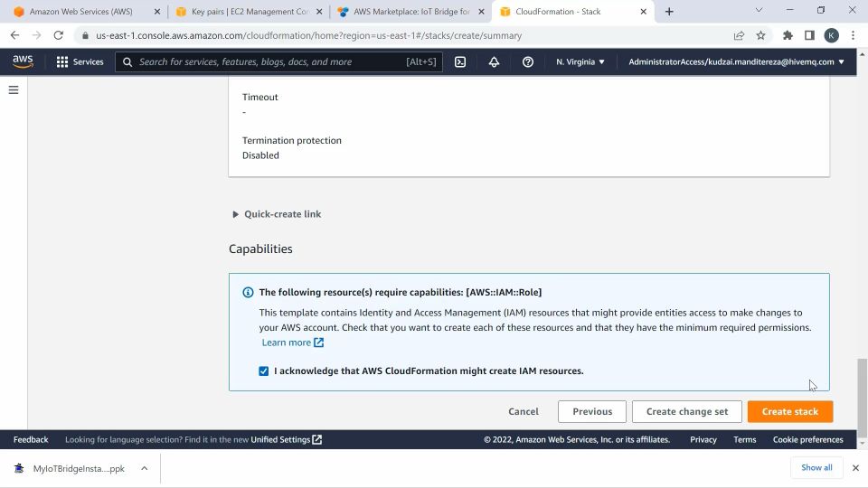Open Cookie preferences in the footer
868x488 pixels.
pos(807,439)
